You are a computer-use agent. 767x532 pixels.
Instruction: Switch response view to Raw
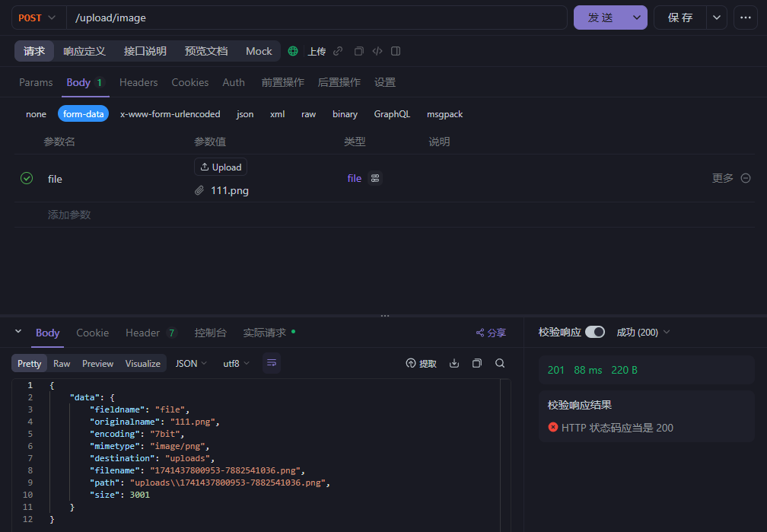click(62, 364)
